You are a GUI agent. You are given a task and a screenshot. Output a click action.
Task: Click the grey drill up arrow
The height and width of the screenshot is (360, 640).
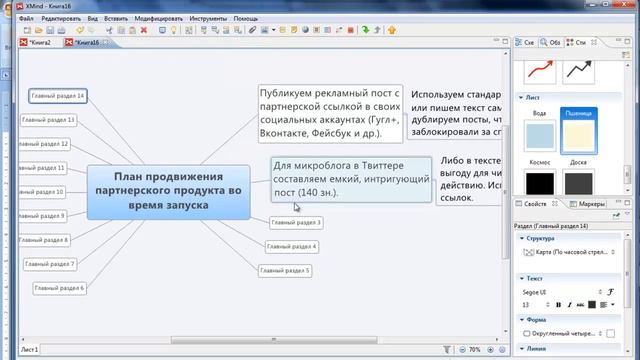click(378, 30)
